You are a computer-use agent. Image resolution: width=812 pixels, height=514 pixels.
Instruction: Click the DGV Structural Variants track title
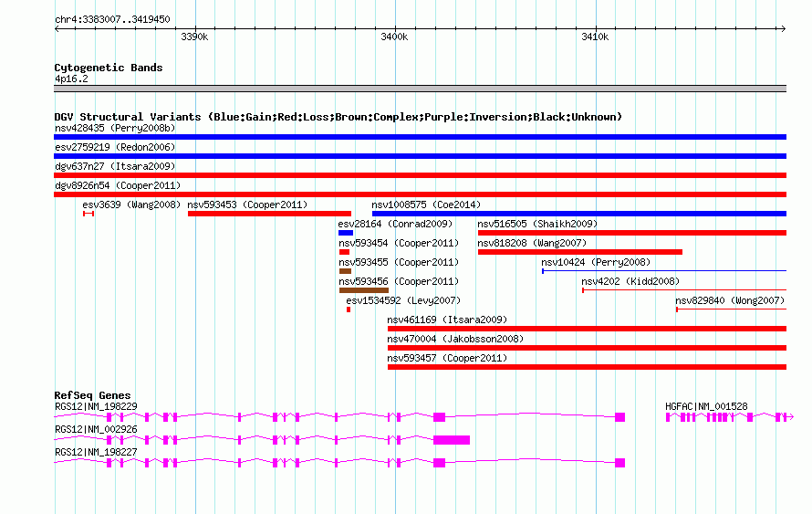338,117
